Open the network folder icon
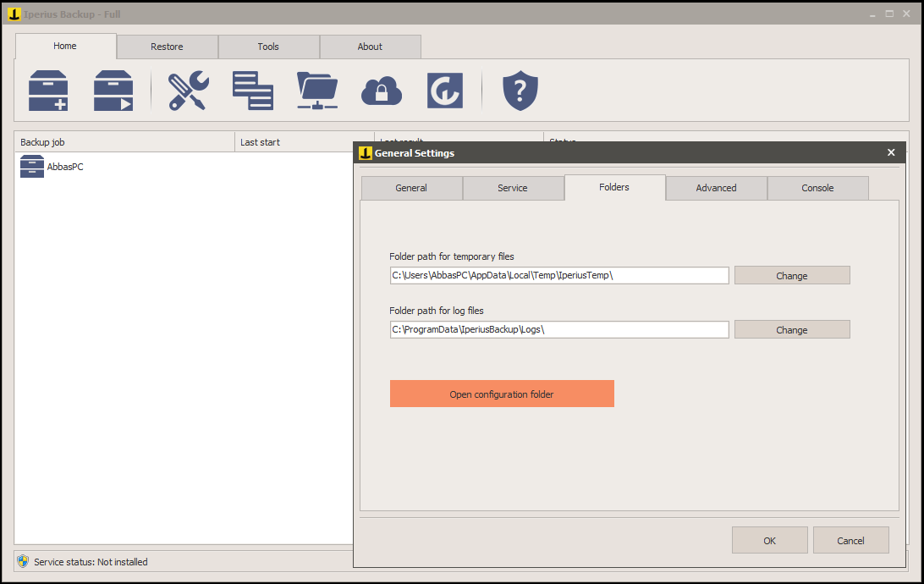The height and width of the screenshot is (584, 924). tap(317, 91)
